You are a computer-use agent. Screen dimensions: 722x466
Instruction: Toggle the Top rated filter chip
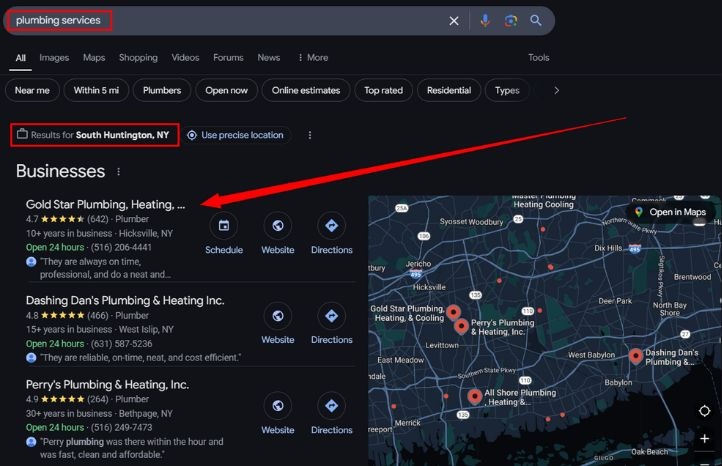[383, 90]
